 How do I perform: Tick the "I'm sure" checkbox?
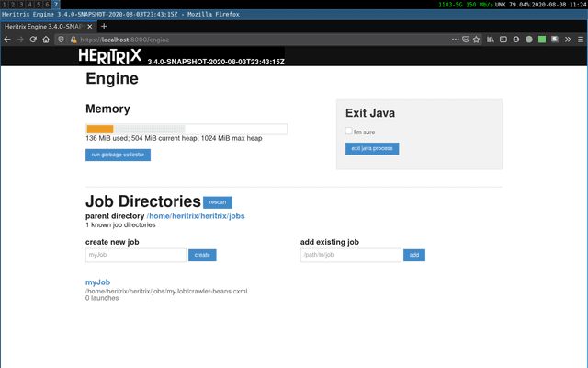(x=349, y=131)
